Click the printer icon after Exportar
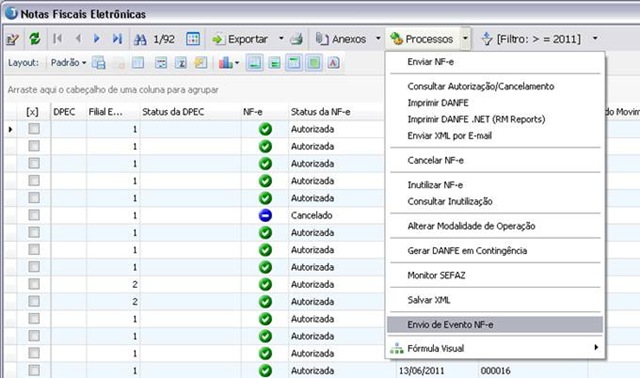640x378 pixels. coord(296,39)
